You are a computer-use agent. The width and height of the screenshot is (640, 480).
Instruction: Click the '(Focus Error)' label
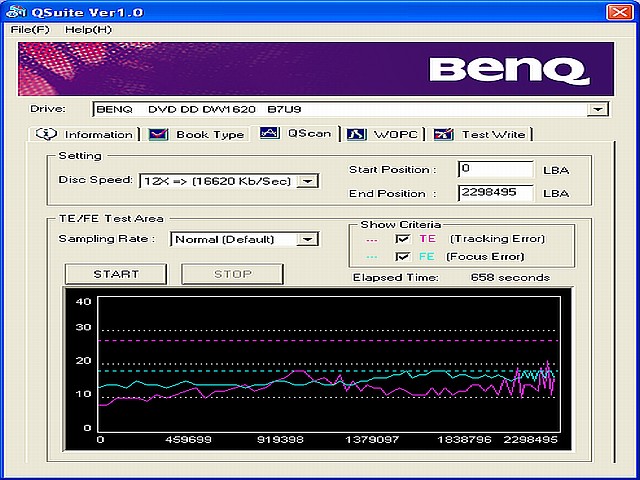pos(485,256)
